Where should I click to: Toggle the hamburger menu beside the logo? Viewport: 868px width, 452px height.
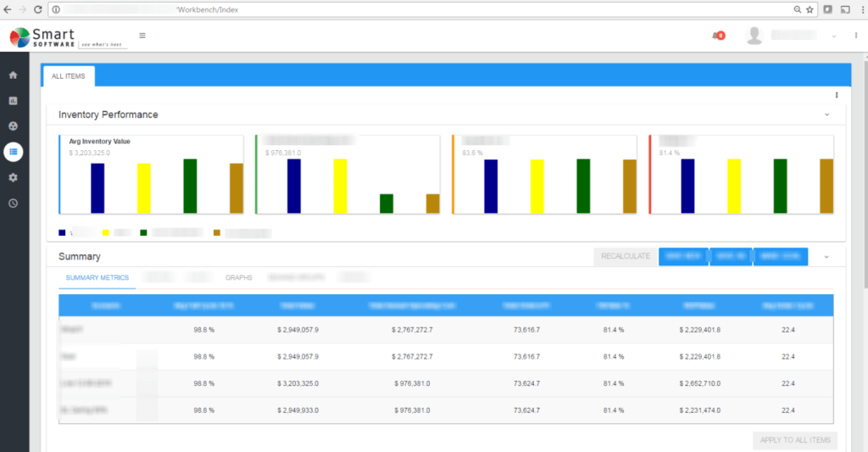click(142, 36)
